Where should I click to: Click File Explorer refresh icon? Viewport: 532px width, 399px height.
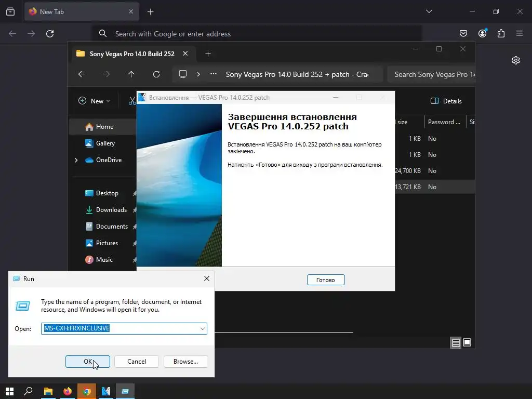coord(156,74)
